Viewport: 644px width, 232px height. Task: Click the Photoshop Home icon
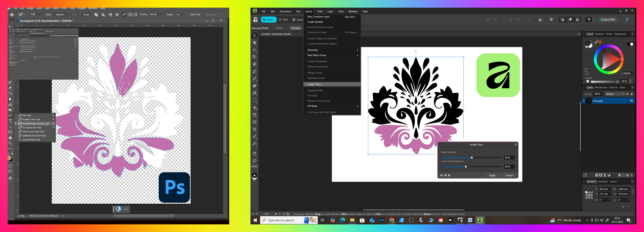click(x=12, y=15)
